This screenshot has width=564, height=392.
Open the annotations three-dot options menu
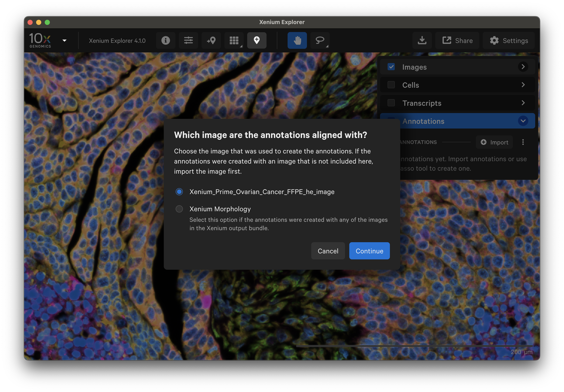[x=523, y=142]
